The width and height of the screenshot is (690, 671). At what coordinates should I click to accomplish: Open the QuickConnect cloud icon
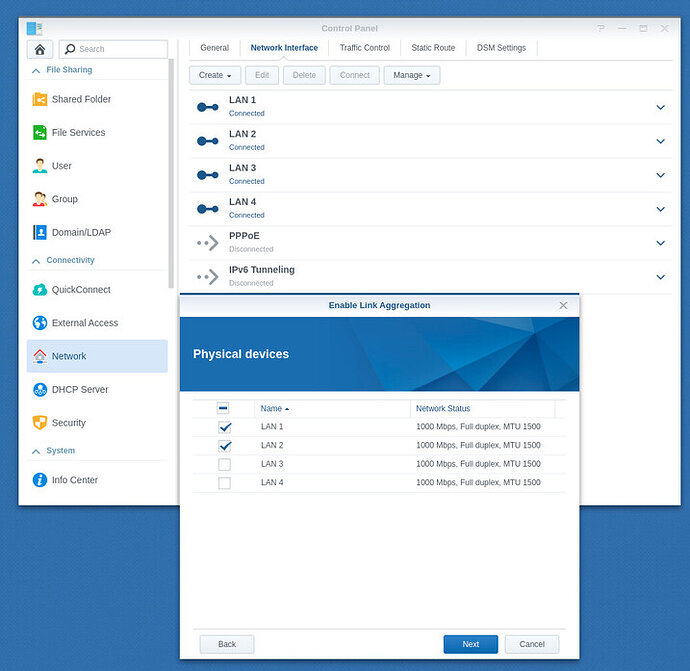(40, 290)
